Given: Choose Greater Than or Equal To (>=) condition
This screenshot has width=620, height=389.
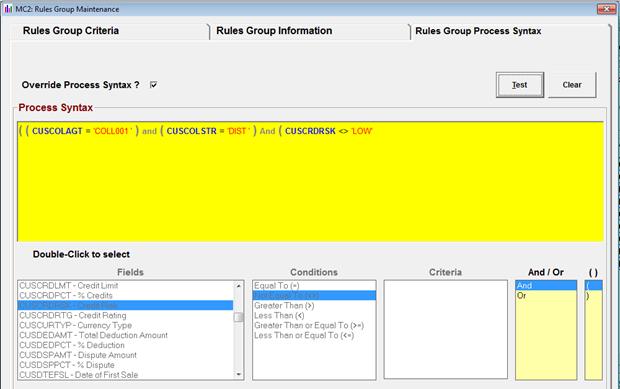Looking at the screenshot, I should tap(314, 325).
